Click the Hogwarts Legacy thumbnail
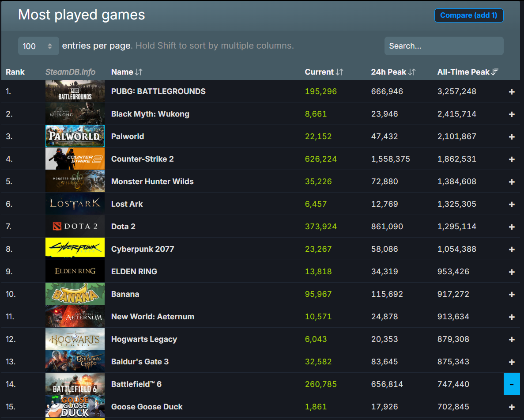524x420 pixels. point(75,339)
